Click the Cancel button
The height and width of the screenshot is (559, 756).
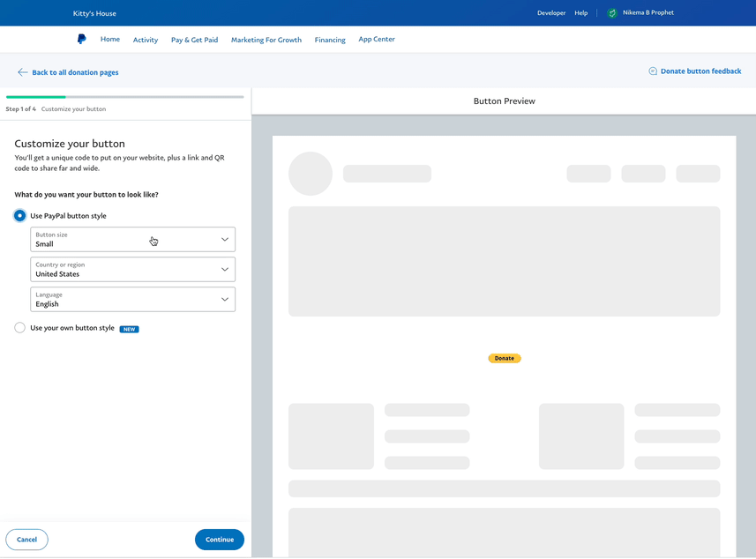coord(26,540)
